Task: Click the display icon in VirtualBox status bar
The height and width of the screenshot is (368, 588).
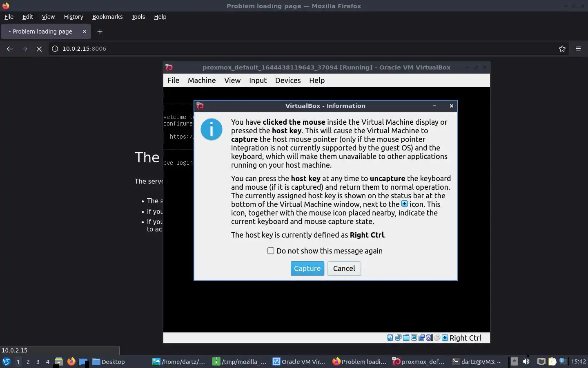Action: pos(414,338)
